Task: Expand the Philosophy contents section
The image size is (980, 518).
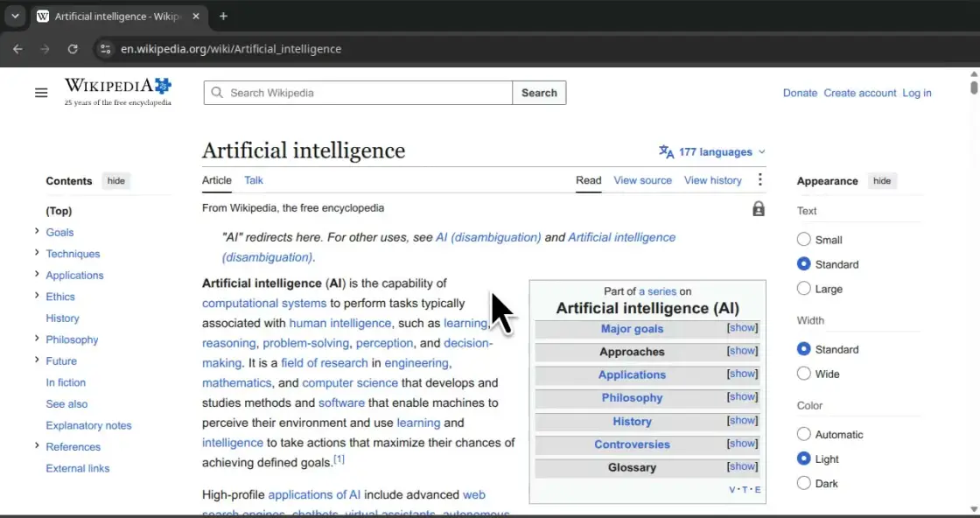Action: 37,339
